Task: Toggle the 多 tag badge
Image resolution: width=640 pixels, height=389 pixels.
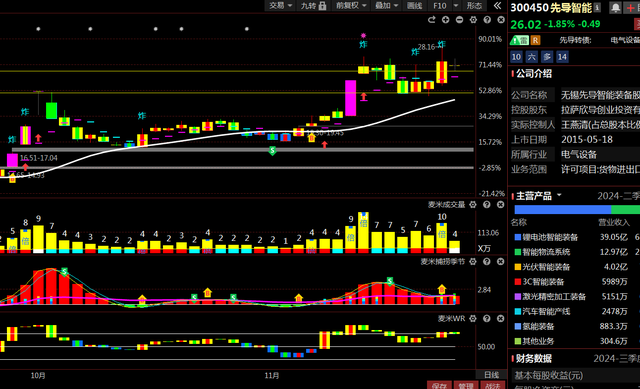Action: pyautogui.click(x=547, y=57)
